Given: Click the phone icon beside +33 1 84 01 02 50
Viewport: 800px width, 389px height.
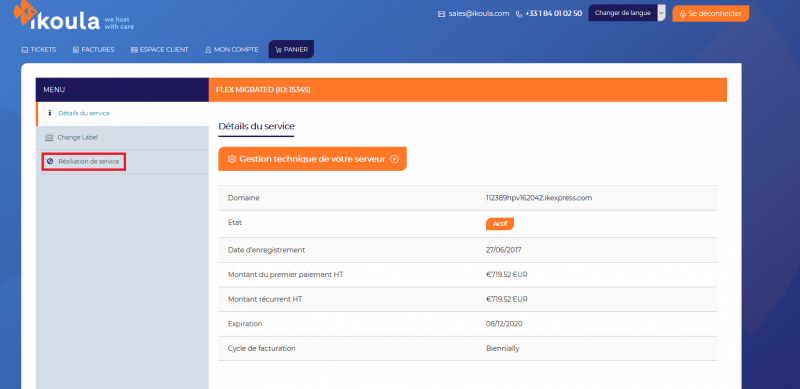Looking at the screenshot, I should click(519, 14).
